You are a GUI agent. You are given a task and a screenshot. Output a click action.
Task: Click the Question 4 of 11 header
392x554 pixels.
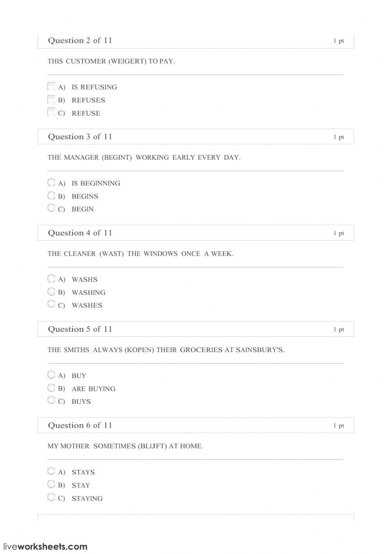[80, 233]
